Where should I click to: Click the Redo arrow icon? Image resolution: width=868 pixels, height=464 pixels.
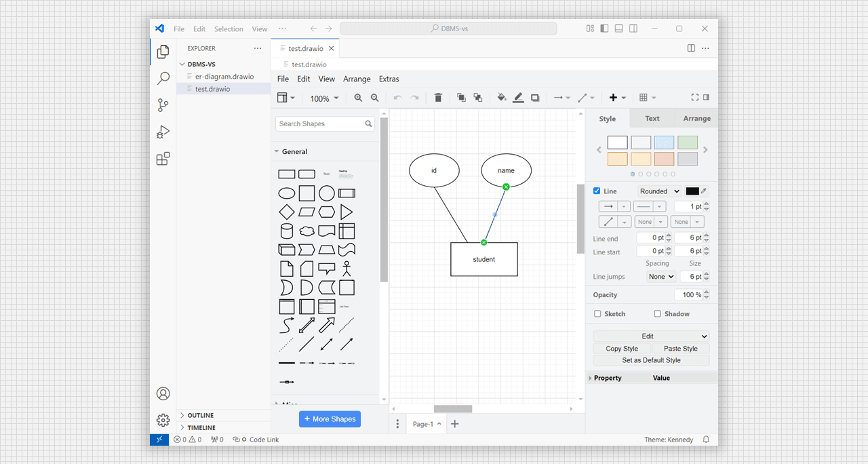[x=414, y=98]
